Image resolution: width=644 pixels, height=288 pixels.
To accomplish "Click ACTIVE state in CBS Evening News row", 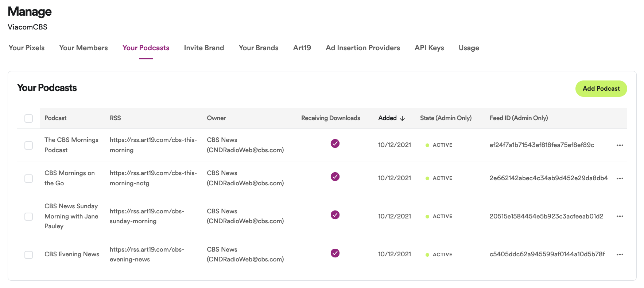I will (x=439, y=255).
